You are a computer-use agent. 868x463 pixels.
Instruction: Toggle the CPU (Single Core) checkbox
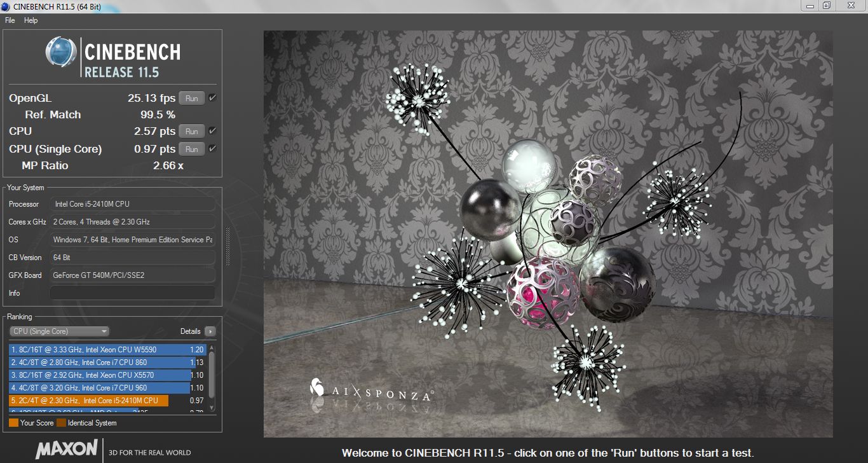(x=212, y=149)
